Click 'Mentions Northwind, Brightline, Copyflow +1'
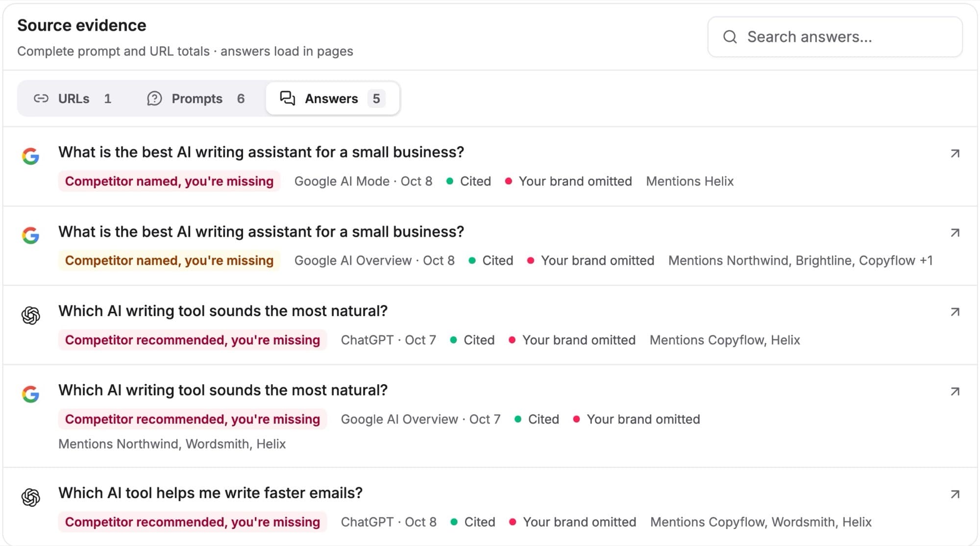980x546 pixels. tap(800, 261)
